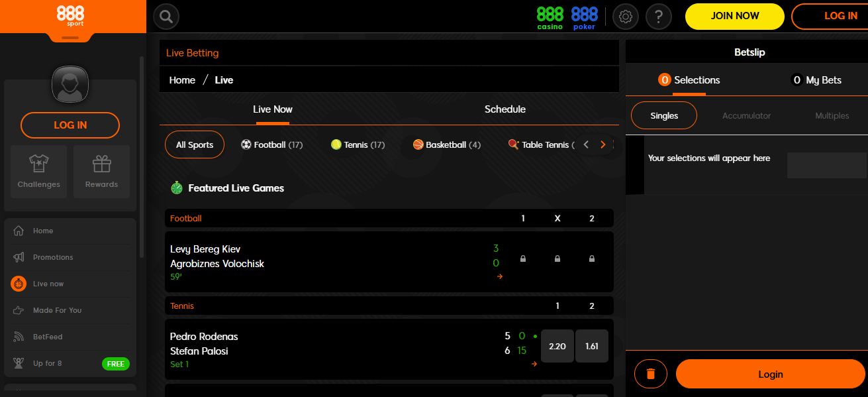Select the Accumulator betslip tab
This screenshot has width=868, height=397.
tap(746, 115)
